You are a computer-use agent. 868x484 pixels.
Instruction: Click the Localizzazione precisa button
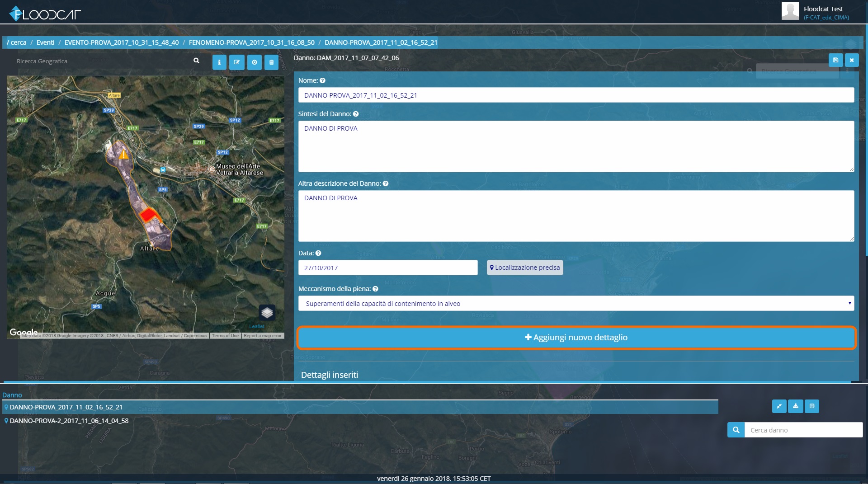(x=525, y=268)
